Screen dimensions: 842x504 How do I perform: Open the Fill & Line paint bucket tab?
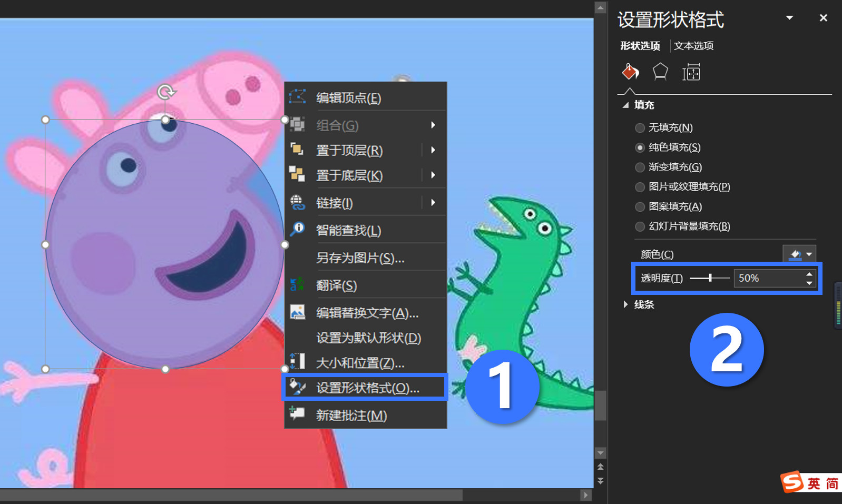630,72
